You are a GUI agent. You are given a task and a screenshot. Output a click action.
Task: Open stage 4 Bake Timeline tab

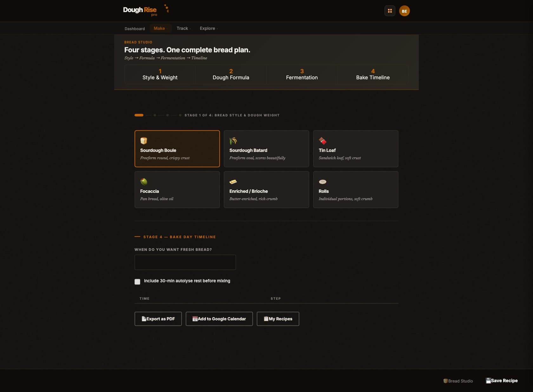coord(373,75)
